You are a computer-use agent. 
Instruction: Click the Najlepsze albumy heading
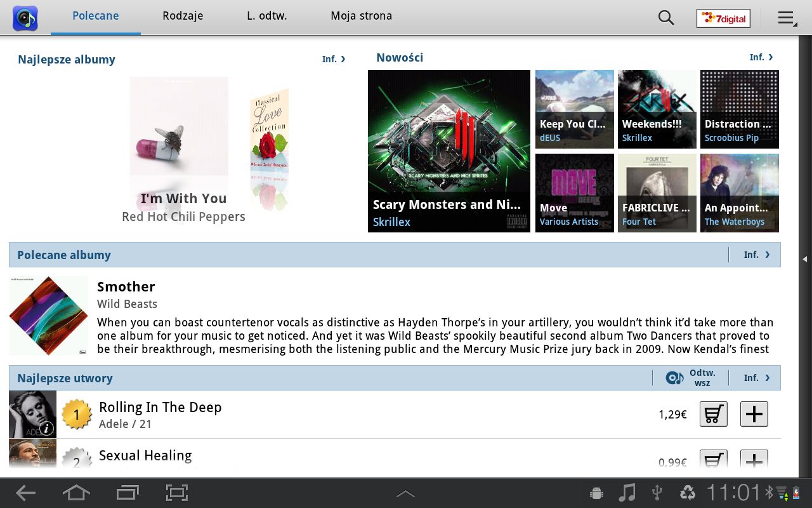click(67, 59)
